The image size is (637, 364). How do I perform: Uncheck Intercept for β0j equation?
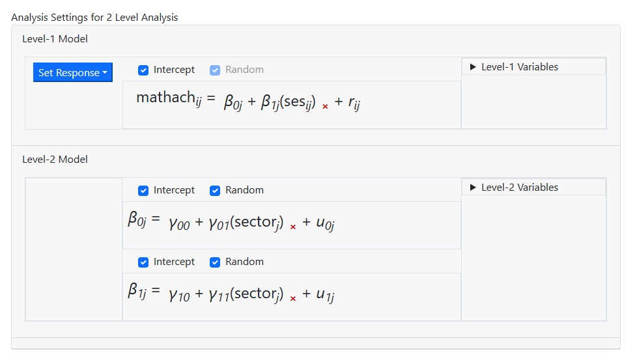click(x=143, y=190)
